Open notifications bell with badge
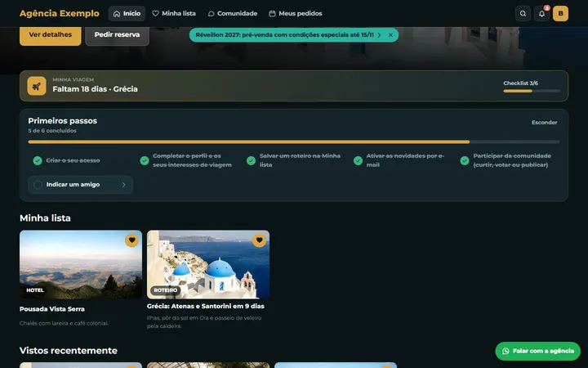 click(x=542, y=14)
